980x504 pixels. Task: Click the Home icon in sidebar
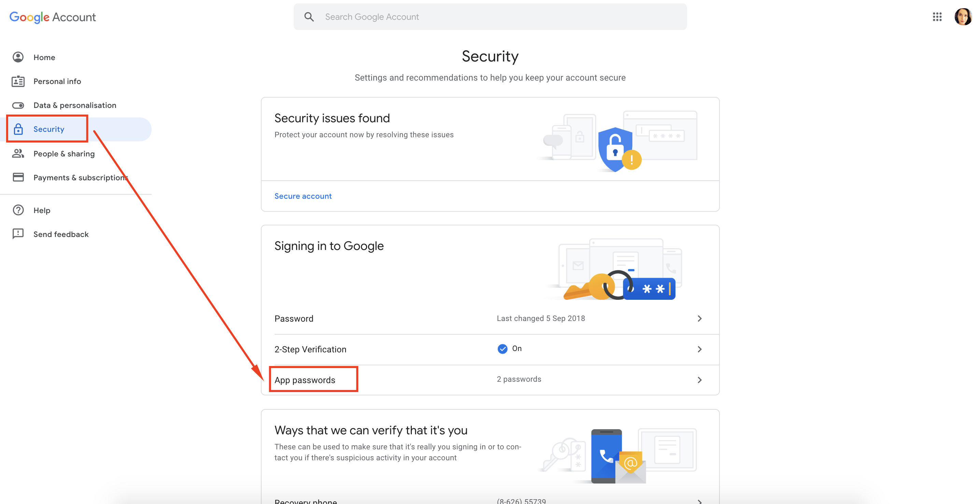coord(18,57)
